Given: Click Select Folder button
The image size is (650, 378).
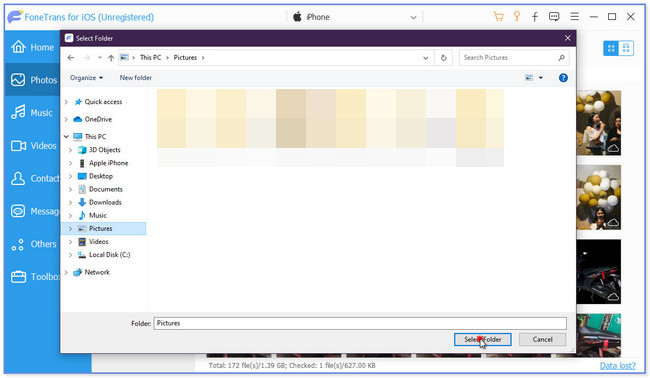Looking at the screenshot, I should pyautogui.click(x=483, y=339).
